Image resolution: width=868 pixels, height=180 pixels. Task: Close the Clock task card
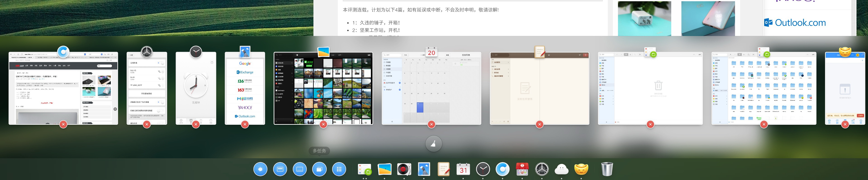click(196, 124)
